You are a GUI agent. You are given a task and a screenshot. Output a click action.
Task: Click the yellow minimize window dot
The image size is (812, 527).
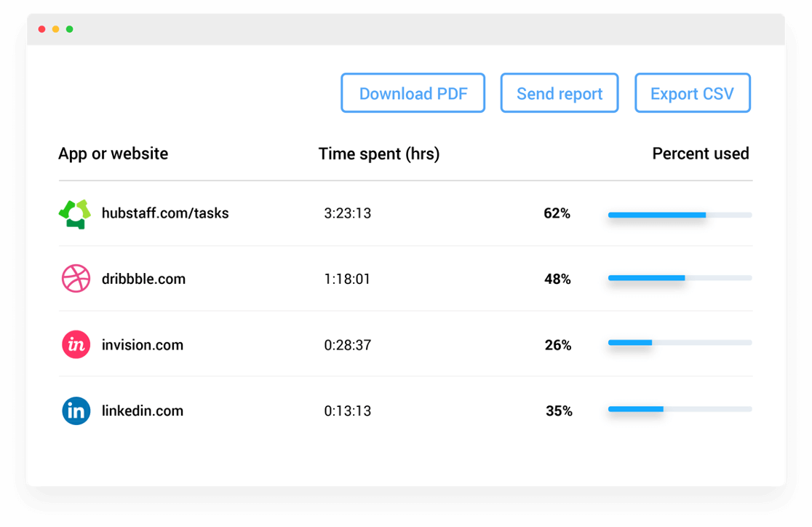point(55,29)
